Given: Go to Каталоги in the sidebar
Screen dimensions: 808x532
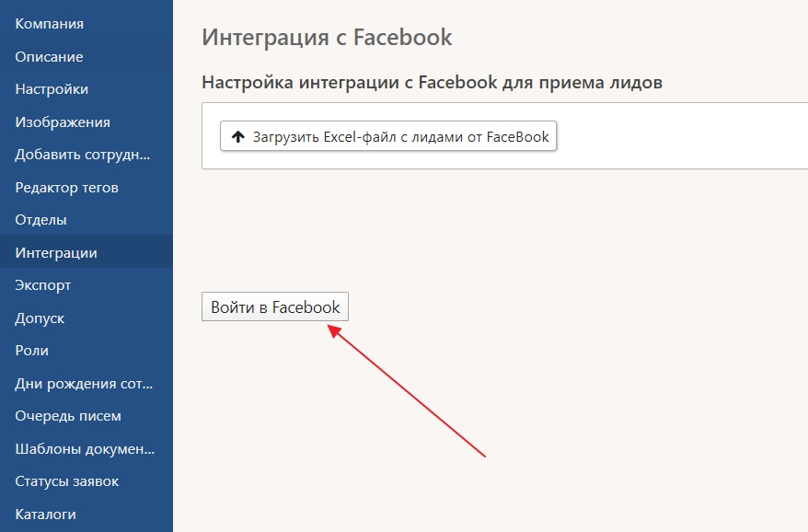Looking at the screenshot, I should click(x=46, y=515).
